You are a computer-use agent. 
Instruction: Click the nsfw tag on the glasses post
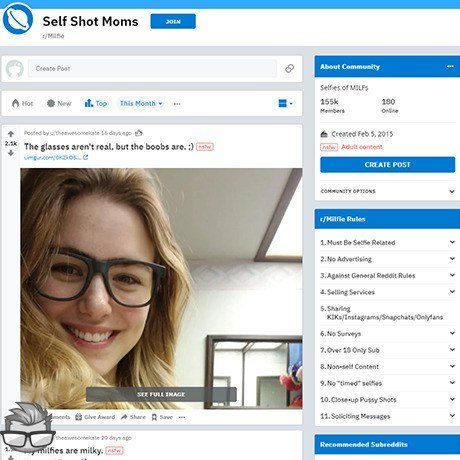[205, 147]
